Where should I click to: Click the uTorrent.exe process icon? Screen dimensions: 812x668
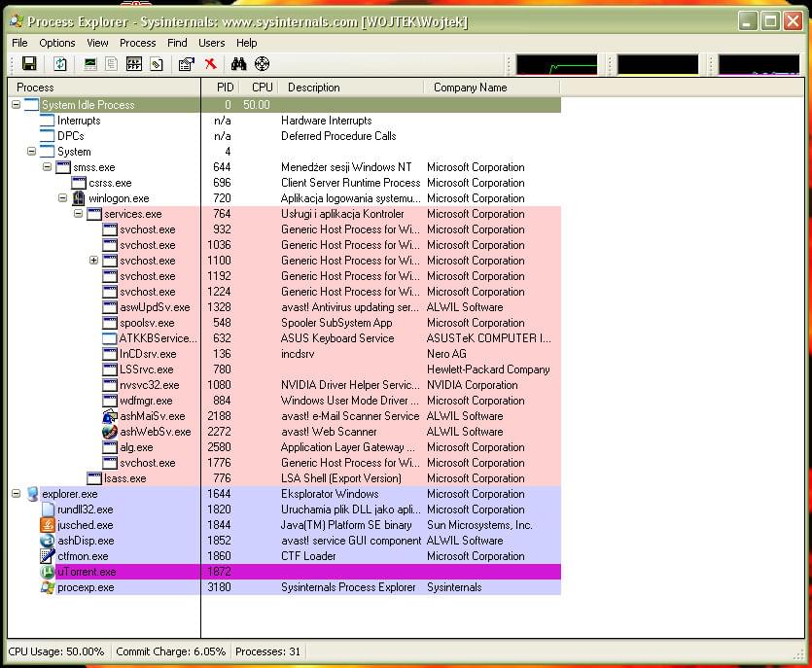pos(48,572)
